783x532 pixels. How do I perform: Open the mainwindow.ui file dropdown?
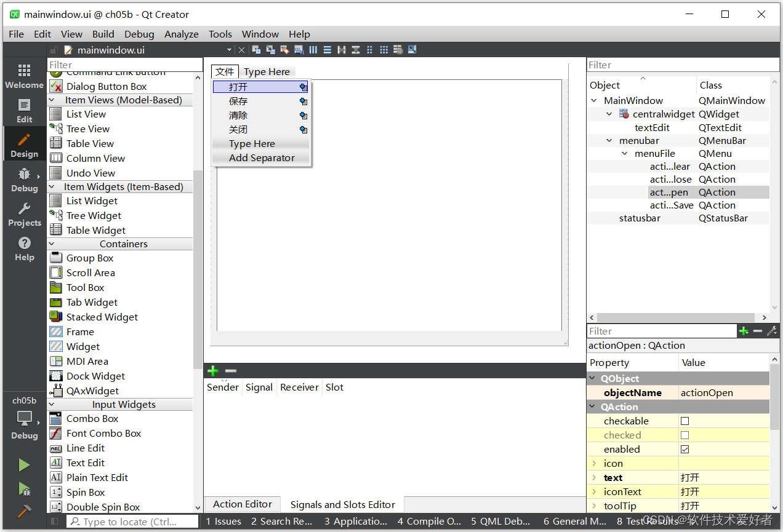tap(230, 50)
